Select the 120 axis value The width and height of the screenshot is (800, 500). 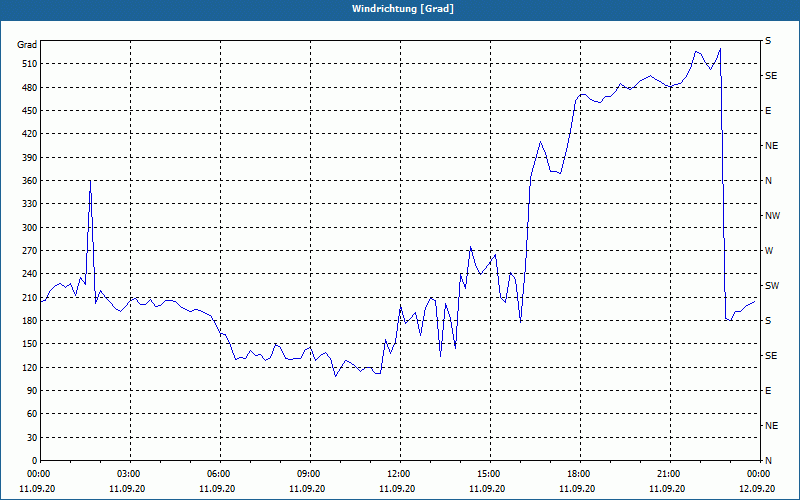tap(29, 367)
